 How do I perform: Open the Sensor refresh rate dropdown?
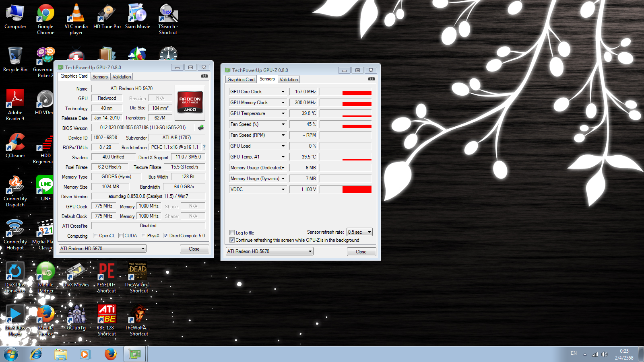[x=360, y=232]
